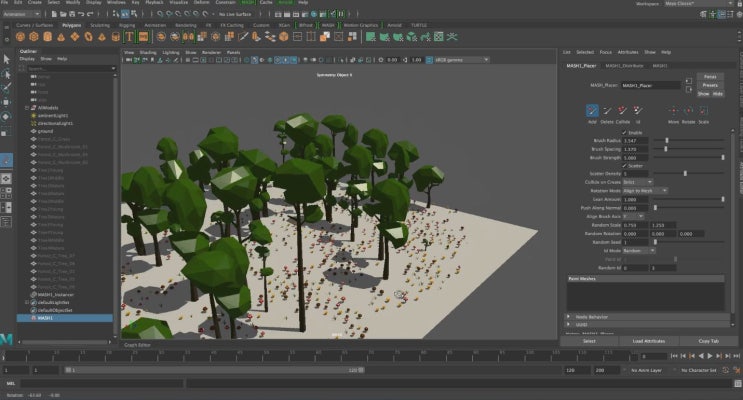Uncheck the Scatter checkbox
Image resolution: width=743 pixels, height=400 pixels.
click(x=625, y=165)
